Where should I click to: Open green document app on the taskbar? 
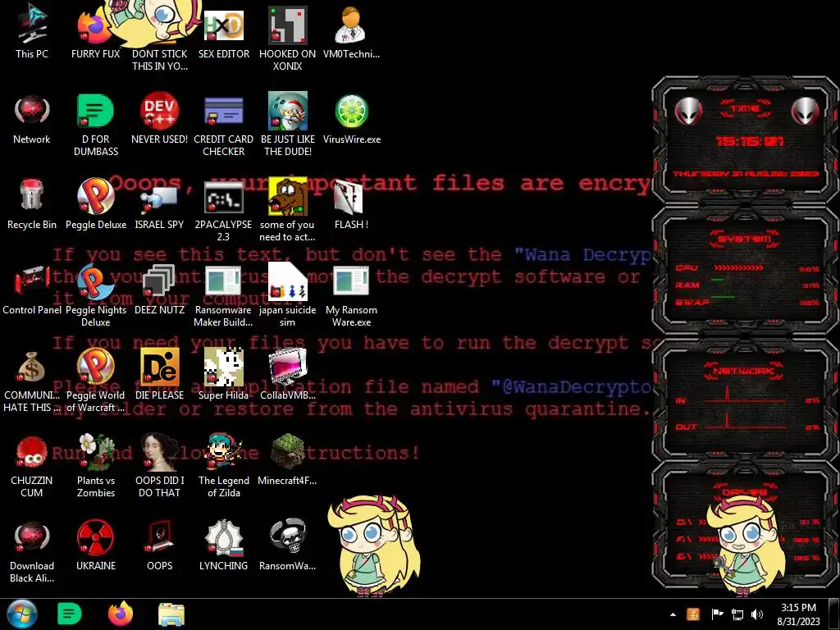(x=69, y=614)
